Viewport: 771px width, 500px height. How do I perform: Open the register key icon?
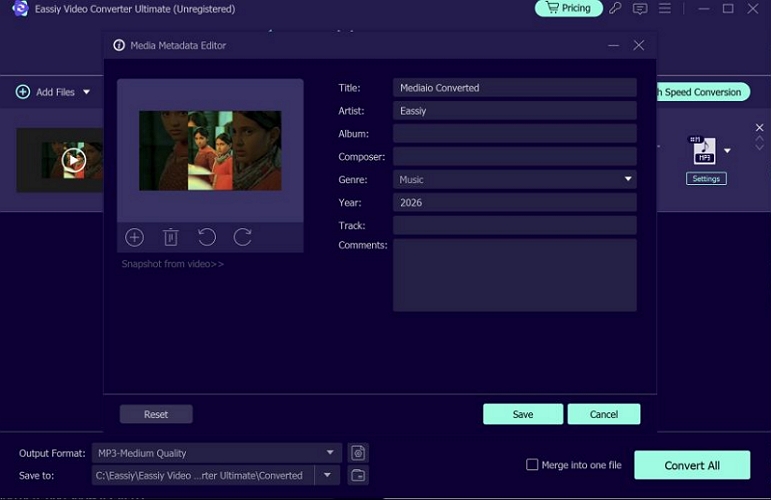coord(615,8)
